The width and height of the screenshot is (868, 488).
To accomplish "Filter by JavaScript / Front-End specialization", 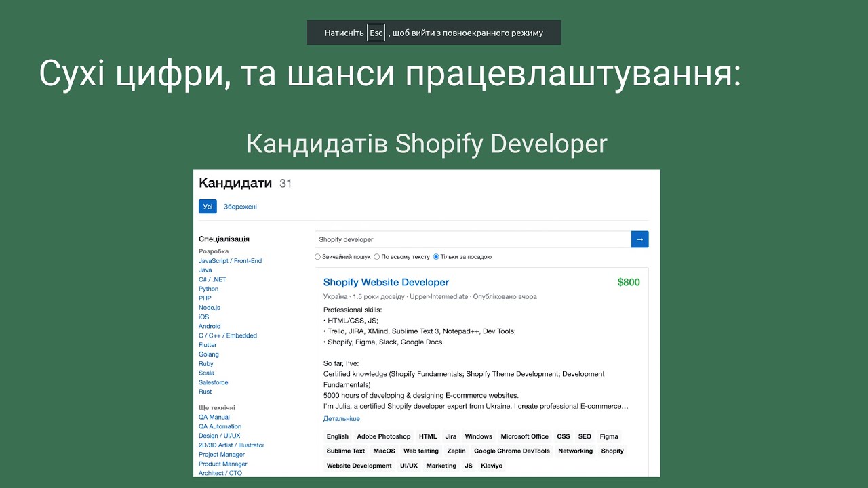I will click(x=230, y=261).
